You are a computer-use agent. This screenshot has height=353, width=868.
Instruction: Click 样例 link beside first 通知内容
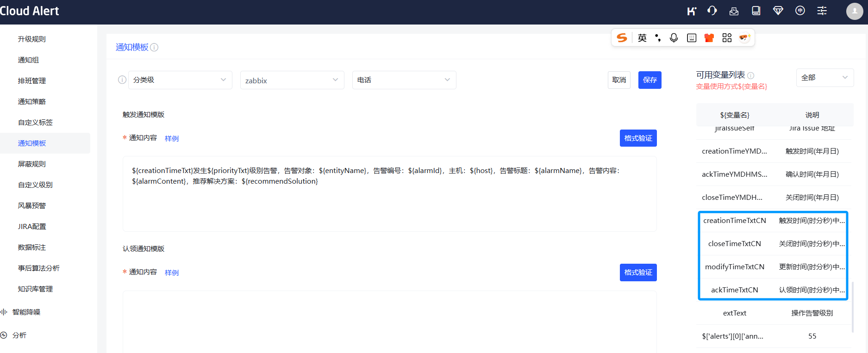[x=172, y=138]
